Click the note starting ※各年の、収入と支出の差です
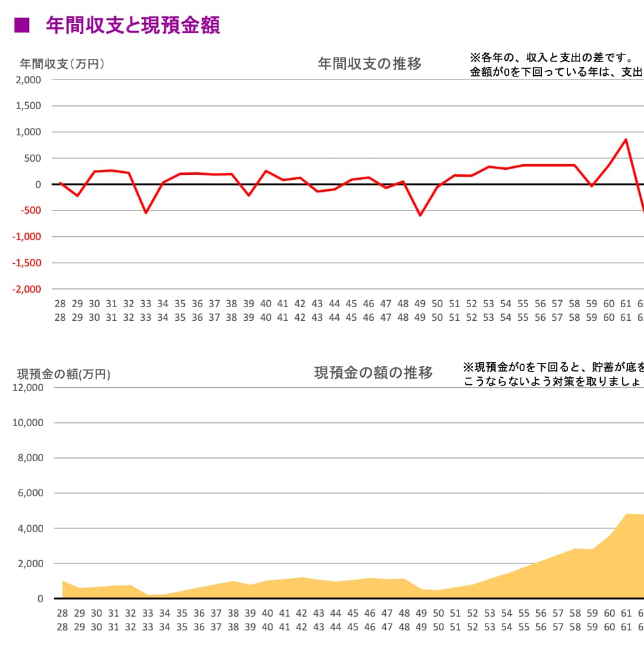Image resolution: width=644 pixels, height=658 pixels. coord(552,58)
